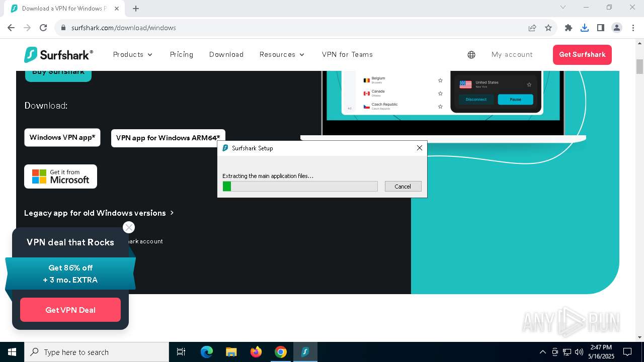The image size is (644, 362).
Task: Open the Pricing page
Action: (182, 54)
